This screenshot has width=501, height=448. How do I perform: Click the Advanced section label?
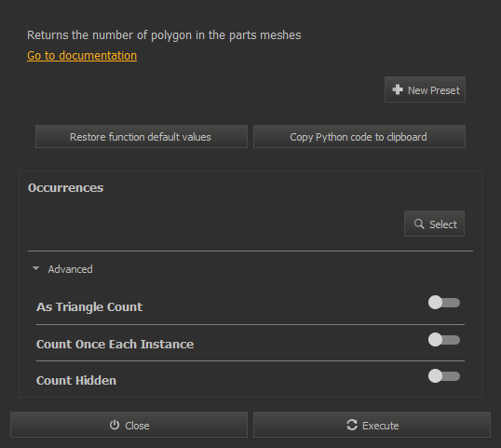tap(70, 269)
